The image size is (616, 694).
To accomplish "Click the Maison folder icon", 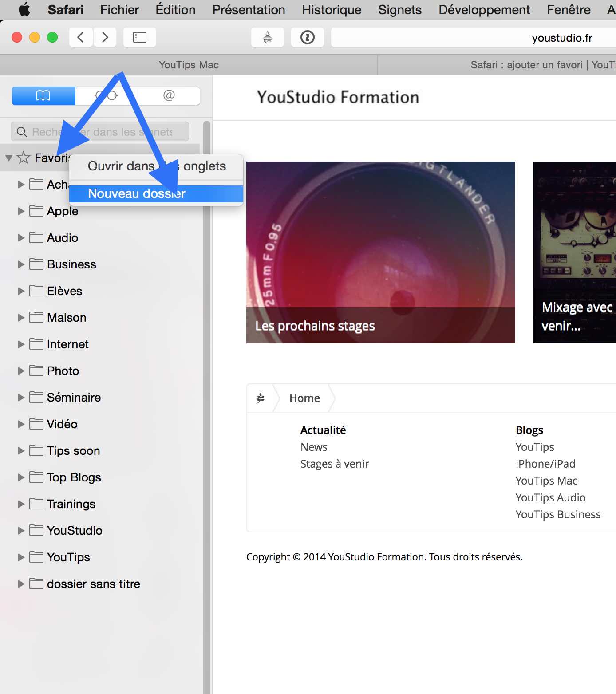I will pyautogui.click(x=36, y=317).
